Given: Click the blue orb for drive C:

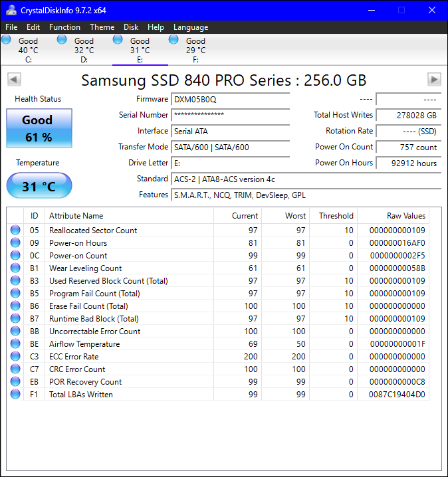Looking at the screenshot, I should (x=6, y=40).
